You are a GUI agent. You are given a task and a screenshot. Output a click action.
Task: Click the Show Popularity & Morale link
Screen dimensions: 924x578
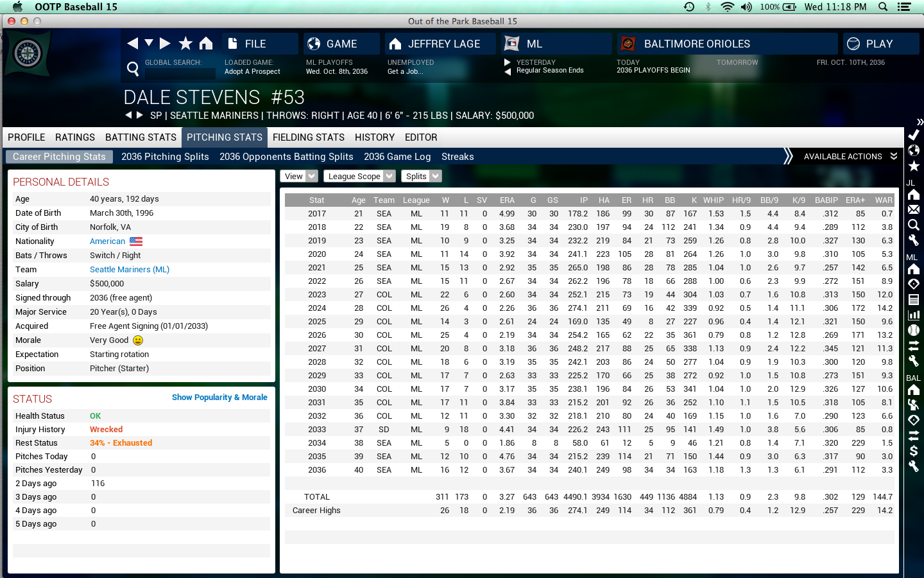pos(219,398)
